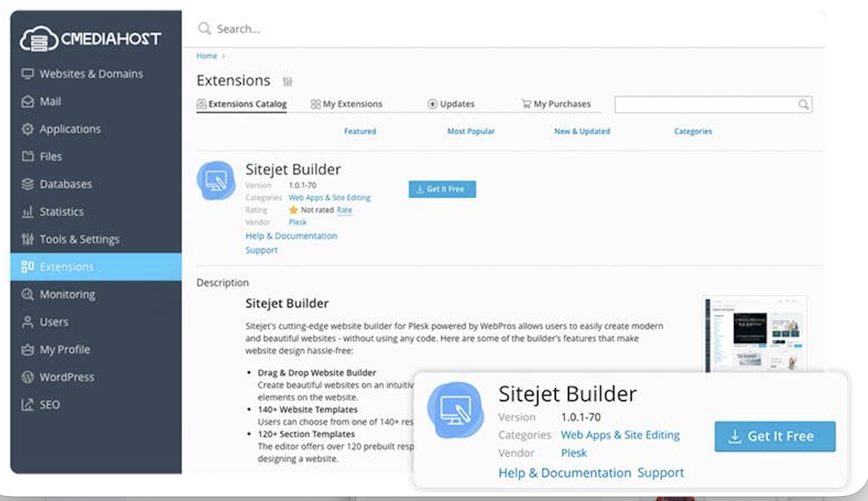
Task: Click the Sitejet Builder extension icon
Action: 216,181
